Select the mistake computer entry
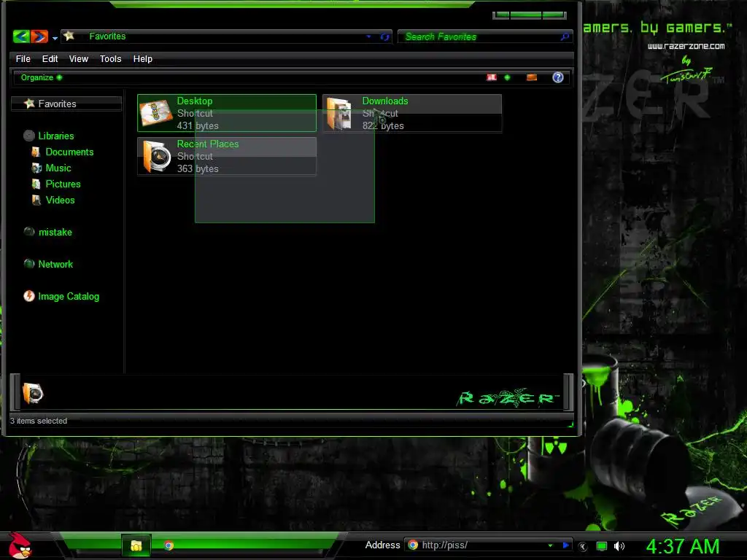747x560 pixels. [x=55, y=233]
